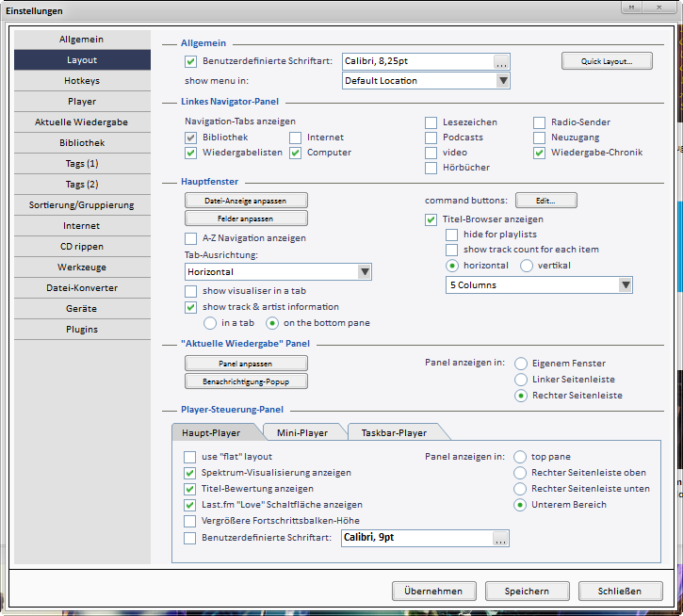Open font picker for Calibri 8,25pt
The width and height of the screenshot is (683, 616).
[501, 62]
